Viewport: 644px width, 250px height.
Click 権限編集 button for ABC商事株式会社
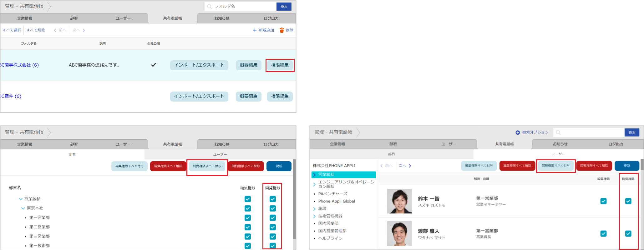pos(280,65)
